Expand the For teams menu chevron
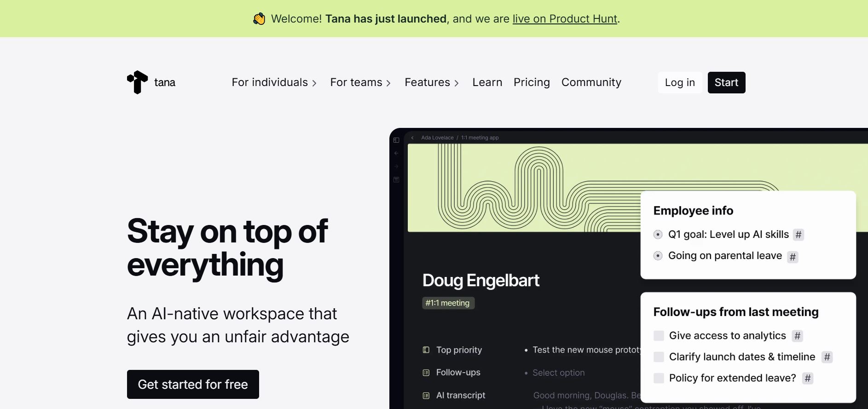 click(388, 83)
